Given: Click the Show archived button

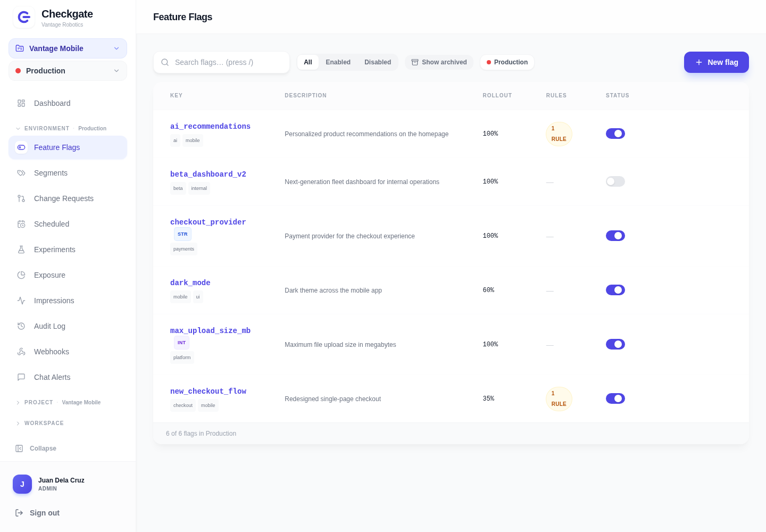Looking at the screenshot, I should [439, 62].
